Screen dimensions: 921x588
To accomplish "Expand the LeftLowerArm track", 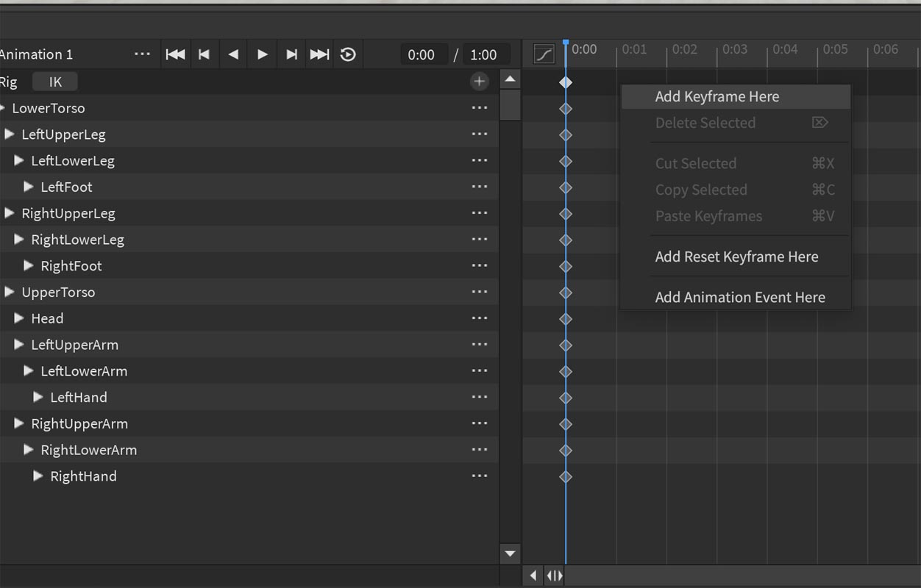I will 29,370.
